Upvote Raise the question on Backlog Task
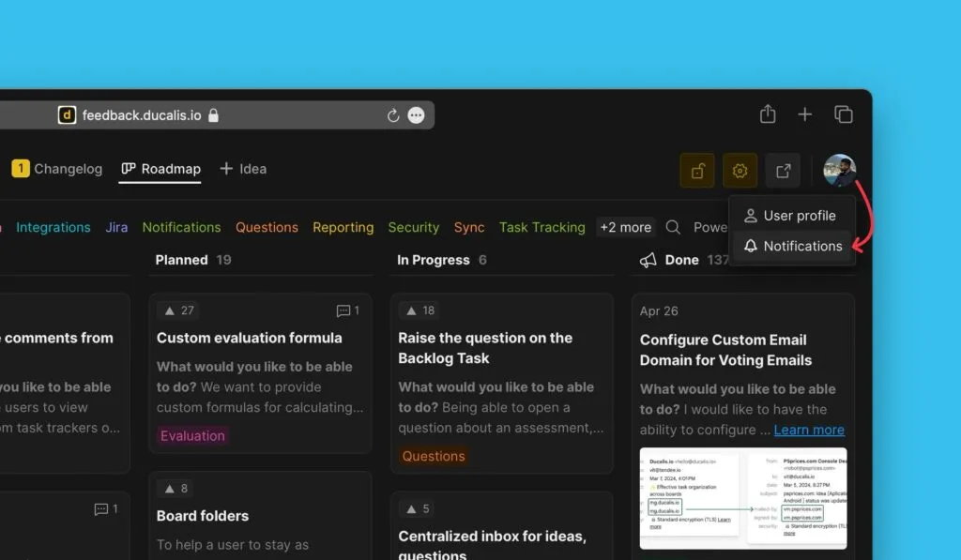 (x=420, y=310)
